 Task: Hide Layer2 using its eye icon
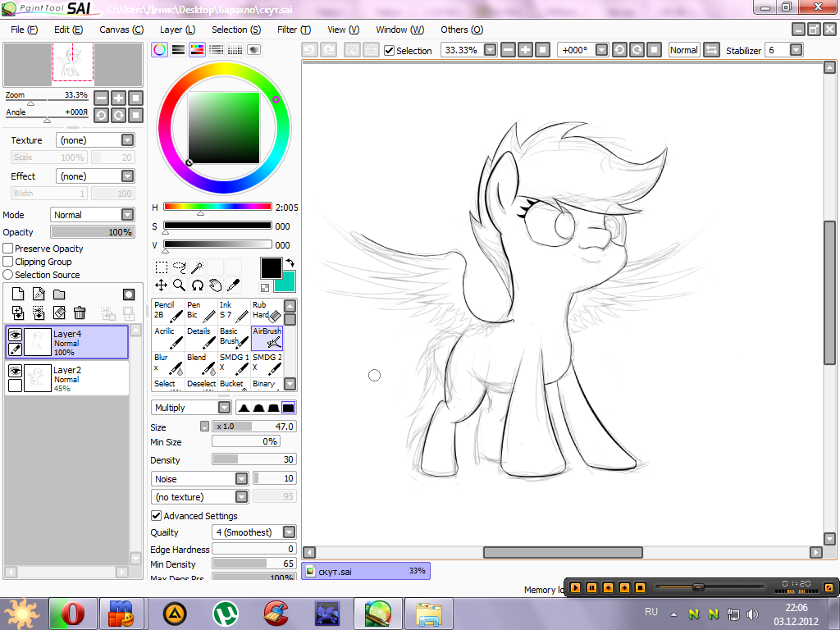coord(15,371)
